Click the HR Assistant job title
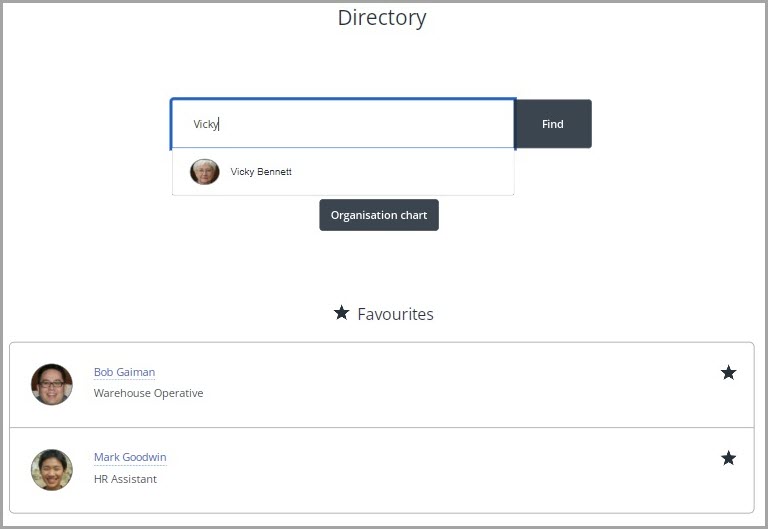768x529 pixels. pyautogui.click(x=125, y=479)
